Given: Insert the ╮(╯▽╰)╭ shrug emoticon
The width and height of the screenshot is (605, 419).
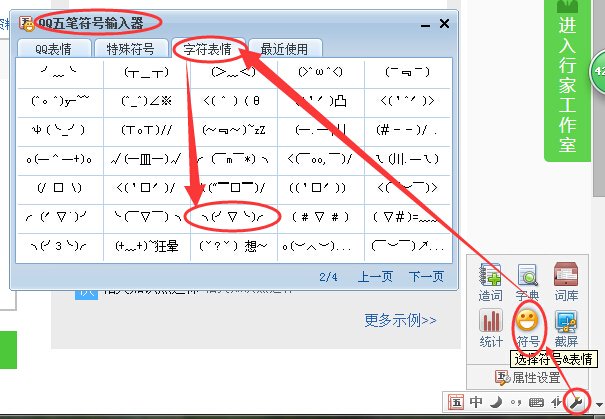Looking at the screenshot, I should (233, 217).
